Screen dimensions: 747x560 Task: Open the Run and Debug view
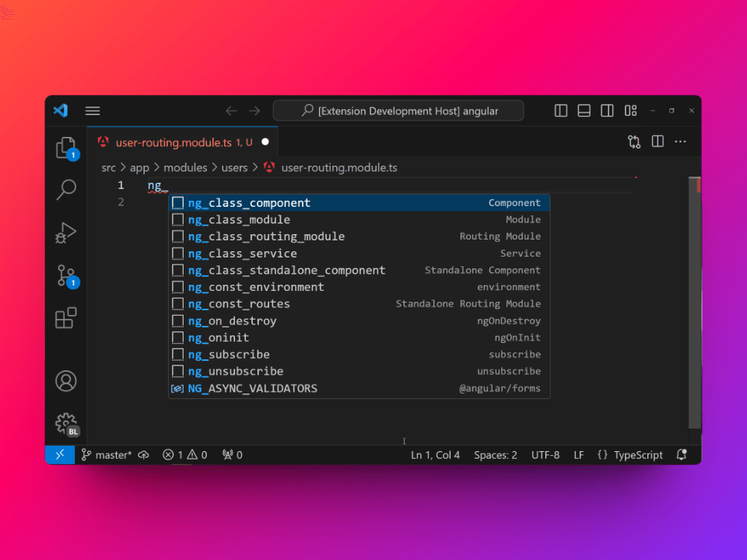[65, 232]
